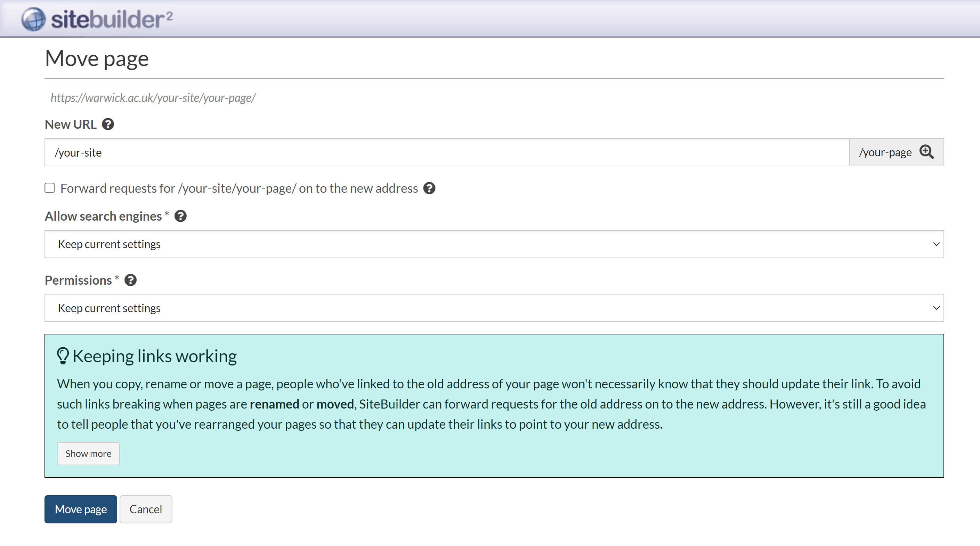The width and height of the screenshot is (980, 546).
Task: Click the Permissions field label
Action: pos(78,280)
